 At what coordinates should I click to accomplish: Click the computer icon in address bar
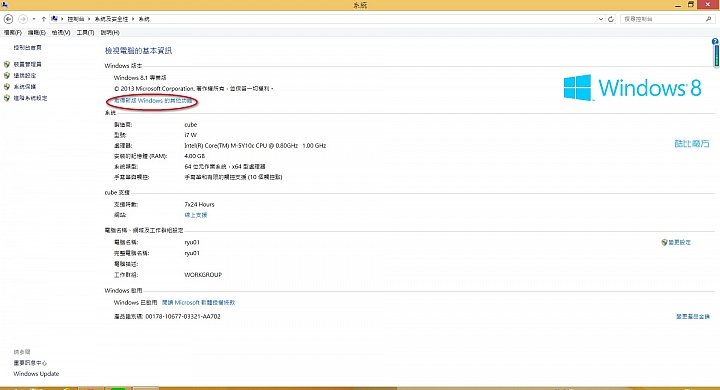point(54,19)
